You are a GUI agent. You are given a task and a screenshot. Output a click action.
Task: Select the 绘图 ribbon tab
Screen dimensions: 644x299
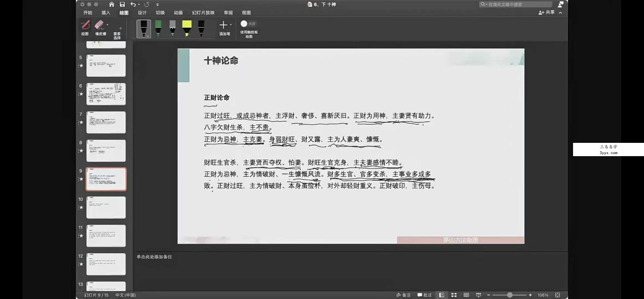[124, 13]
